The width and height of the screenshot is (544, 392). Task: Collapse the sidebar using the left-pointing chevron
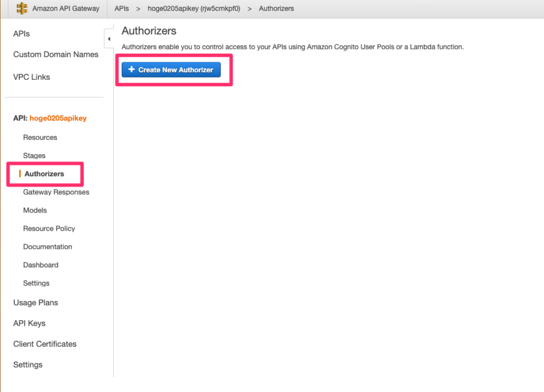[109, 39]
